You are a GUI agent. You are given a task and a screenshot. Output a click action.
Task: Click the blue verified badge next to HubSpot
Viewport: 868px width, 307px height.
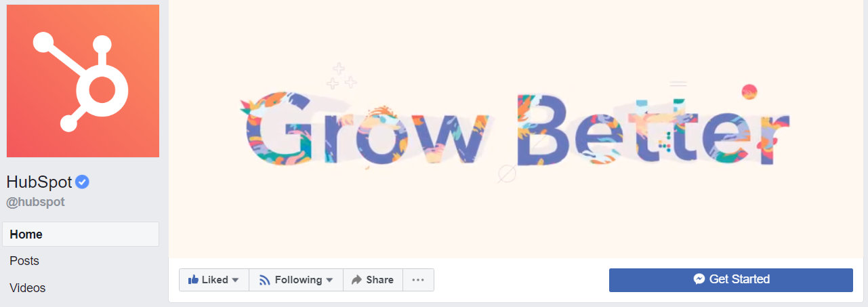tap(83, 182)
